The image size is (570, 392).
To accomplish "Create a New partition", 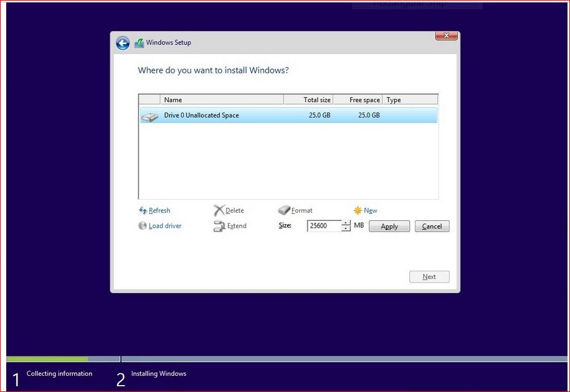I will (x=371, y=210).
